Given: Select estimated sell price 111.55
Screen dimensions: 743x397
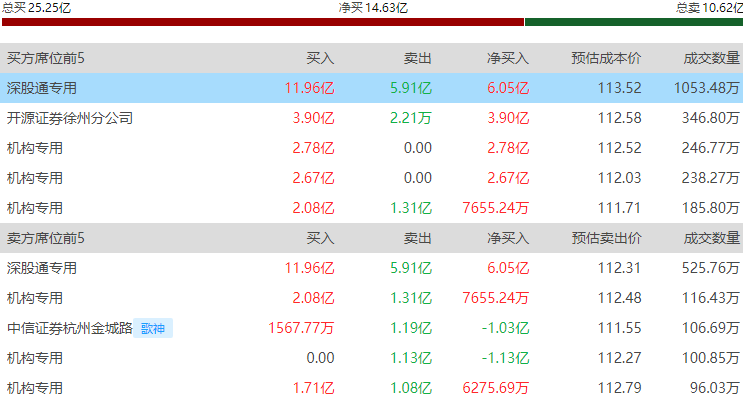Looking at the screenshot, I should [x=619, y=328].
